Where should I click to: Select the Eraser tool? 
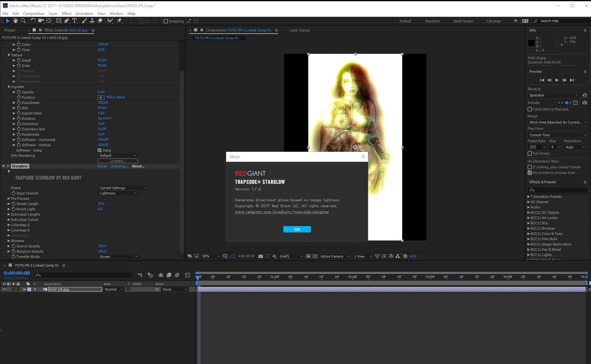point(100,21)
